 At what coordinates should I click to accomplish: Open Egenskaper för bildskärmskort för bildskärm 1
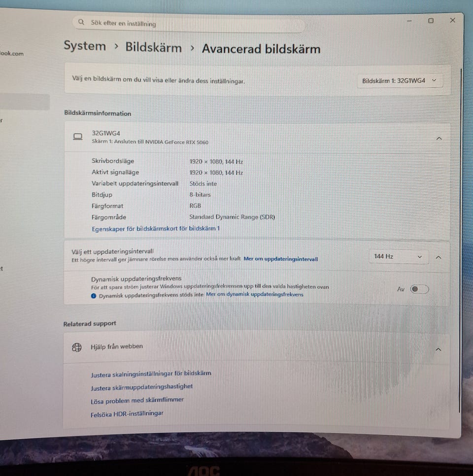pyautogui.click(x=155, y=228)
